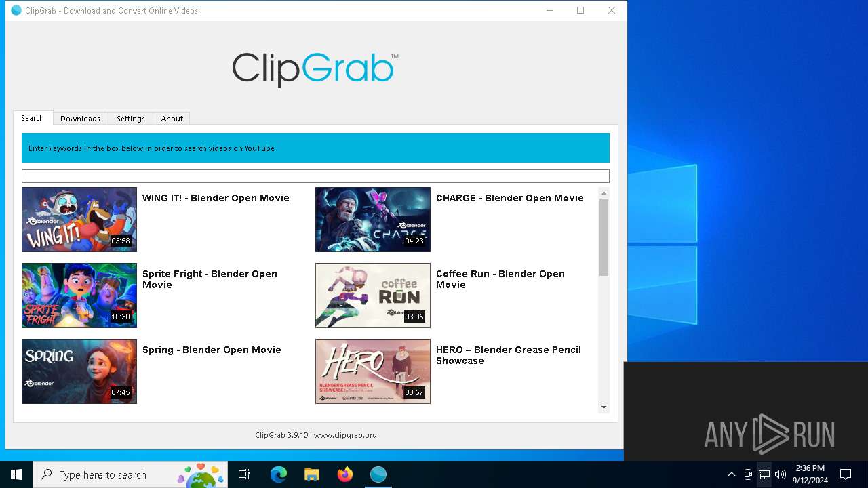
Task: Open the About tab
Action: [x=172, y=119]
